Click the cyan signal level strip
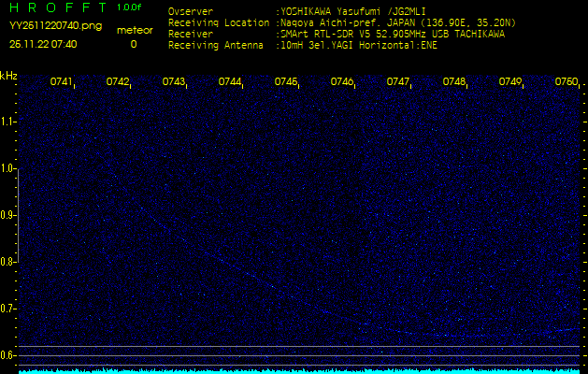 pos(299,370)
